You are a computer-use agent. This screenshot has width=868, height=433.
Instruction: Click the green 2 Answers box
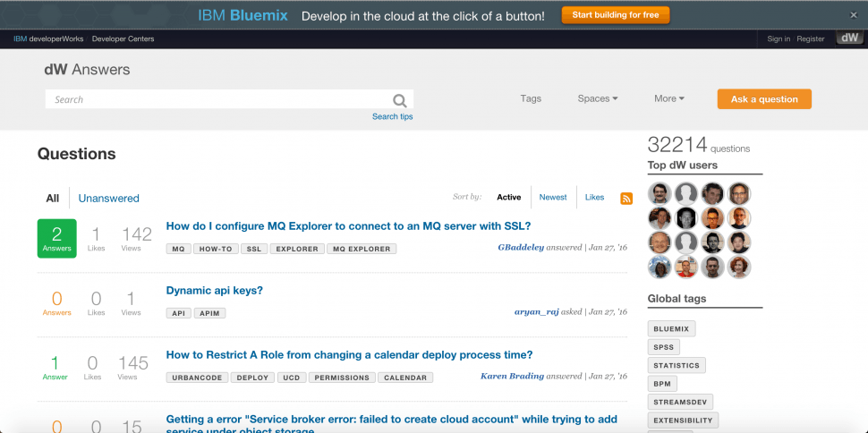[57, 239]
